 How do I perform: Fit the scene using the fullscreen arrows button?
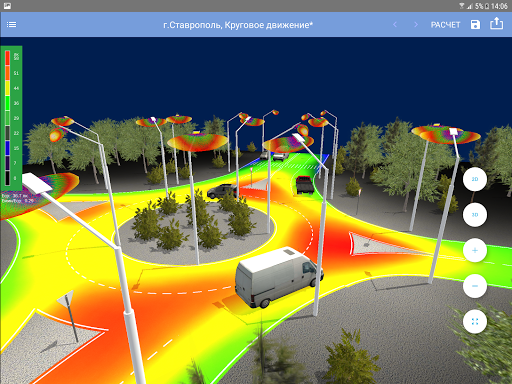click(475, 321)
